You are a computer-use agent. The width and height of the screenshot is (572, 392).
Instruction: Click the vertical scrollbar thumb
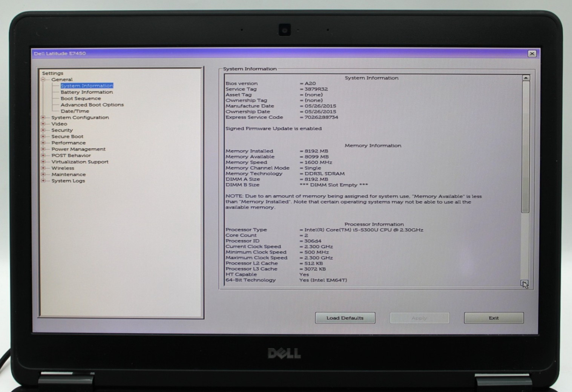click(x=526, y=147)
